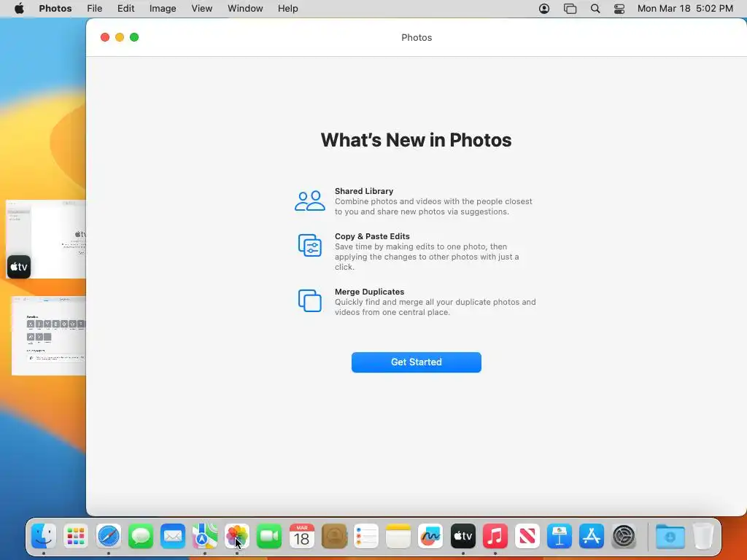
Task: Click the Stage Manager icon in menu bar
Action: point(570,9)
